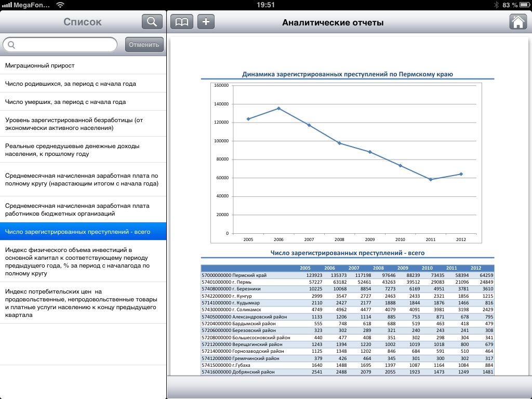Tap the Пермский край table row
The image size is (532, 399).
pos(347,275)
